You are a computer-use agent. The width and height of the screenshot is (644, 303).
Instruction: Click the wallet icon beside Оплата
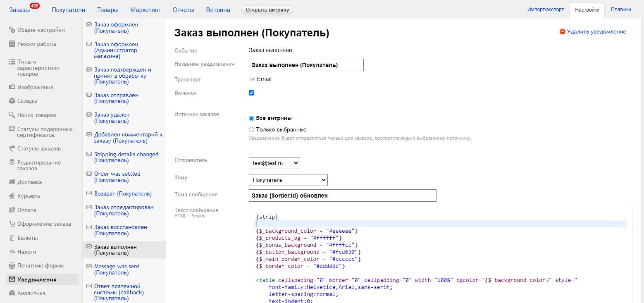click(x=12, y=210)
